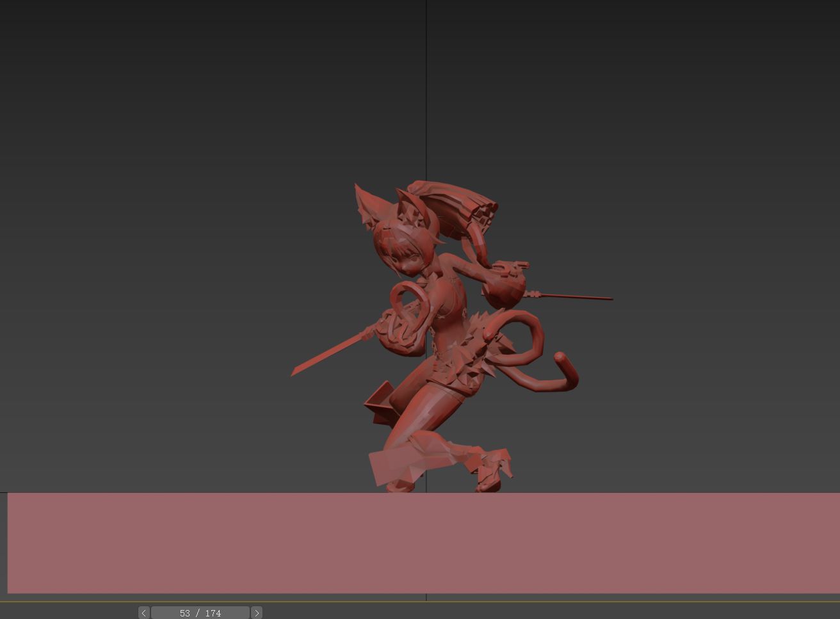Click the character's high-heel shoe
The width and height of the screenshot is (840, 619).
pos(496,470)
